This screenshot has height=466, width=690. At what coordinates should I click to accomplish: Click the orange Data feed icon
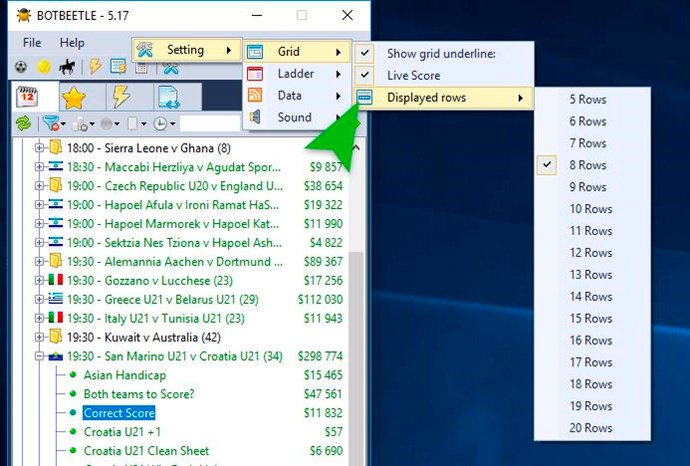tap(255, 95)
